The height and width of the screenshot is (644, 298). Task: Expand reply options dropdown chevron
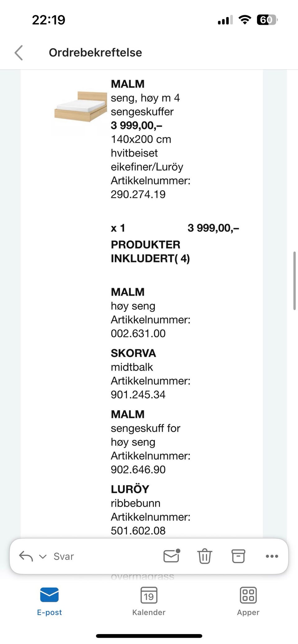pyautogui.click(x=43, y=557)
